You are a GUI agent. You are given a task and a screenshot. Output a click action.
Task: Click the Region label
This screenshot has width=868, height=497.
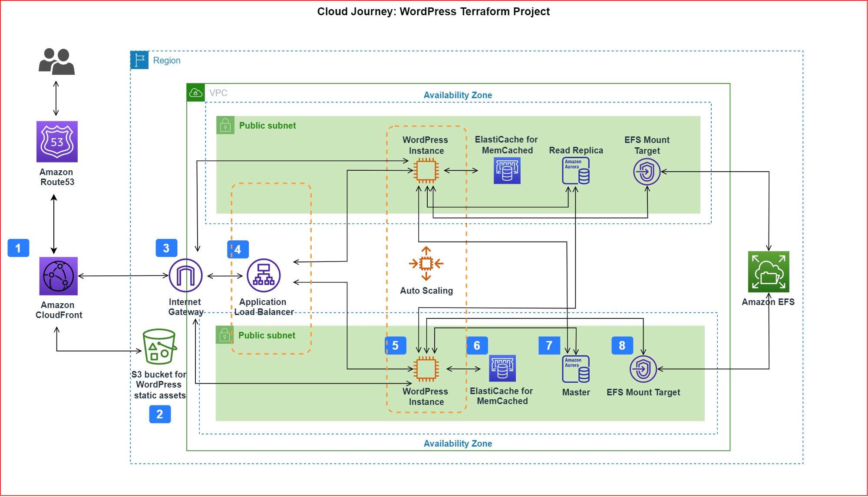pyautogui.click(x=167, y=60)
